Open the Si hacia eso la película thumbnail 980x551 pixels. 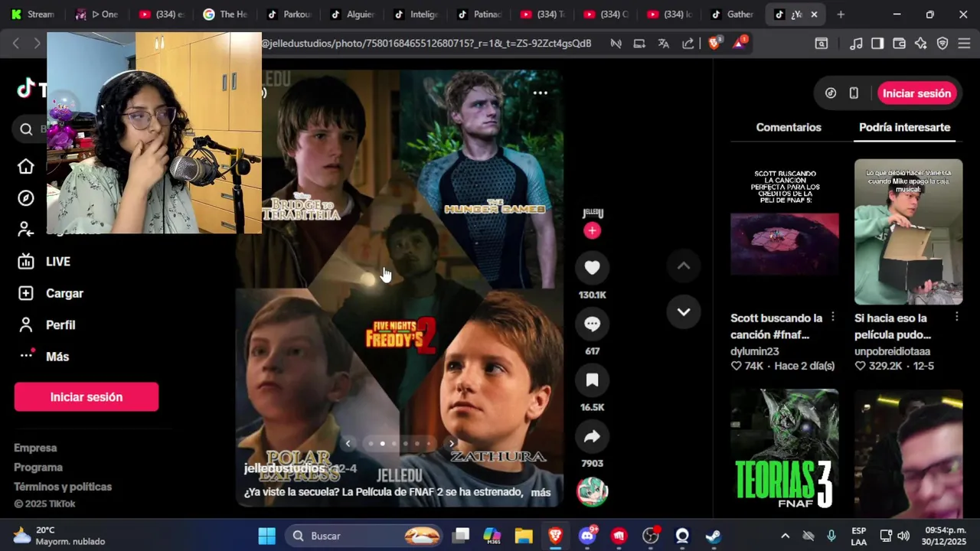click(x=908, y=232)
